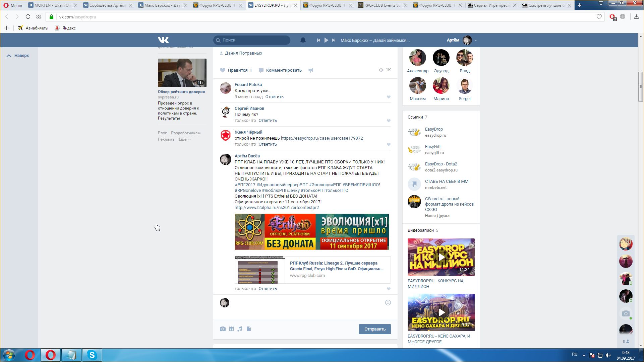
Task: Skip to previous track in VK player
Action: 318,40
